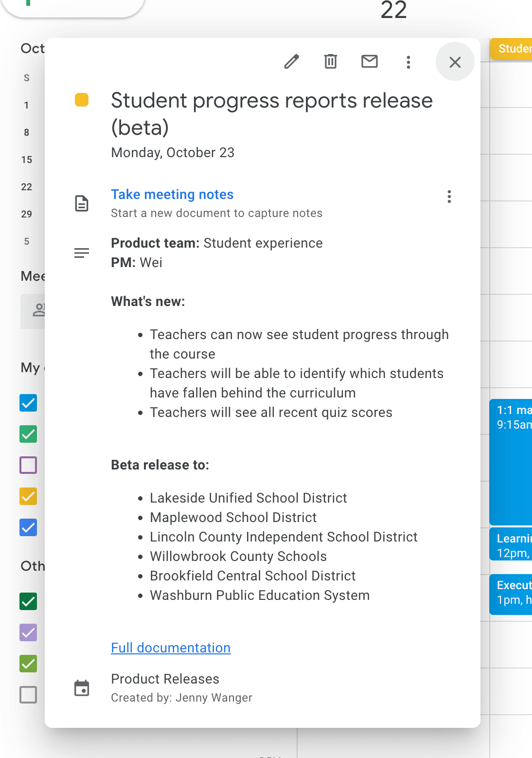Toggle the lavender Other calendars checkbox
The width and height of the screenshot is (532, 758).
[x=28, y=632]
